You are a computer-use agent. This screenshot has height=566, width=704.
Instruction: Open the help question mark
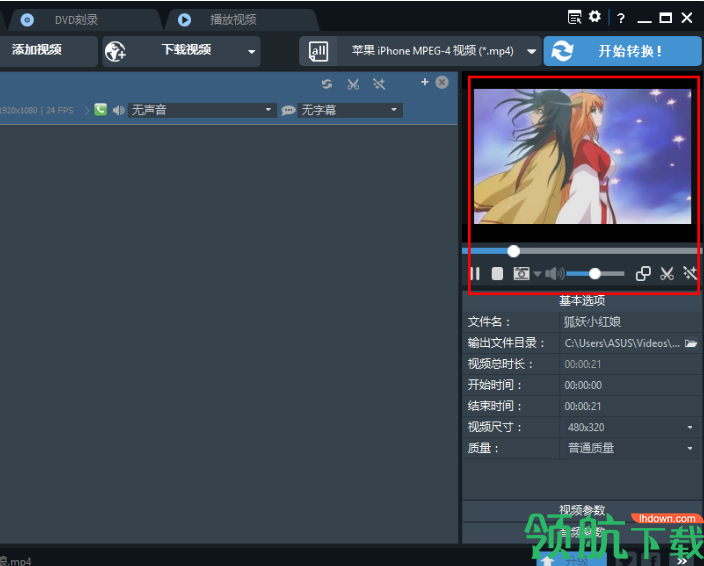(x=620, y=18)
